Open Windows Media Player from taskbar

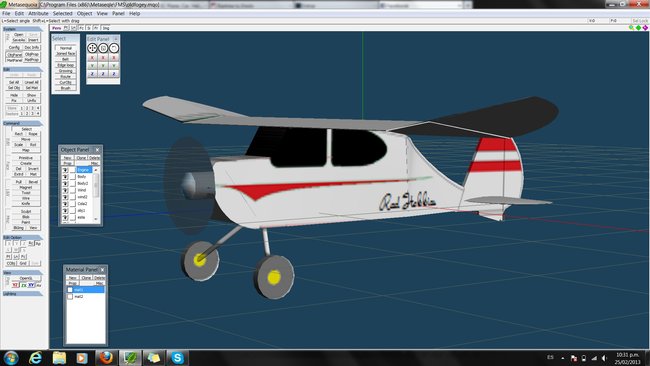click(x=82, y=357)
